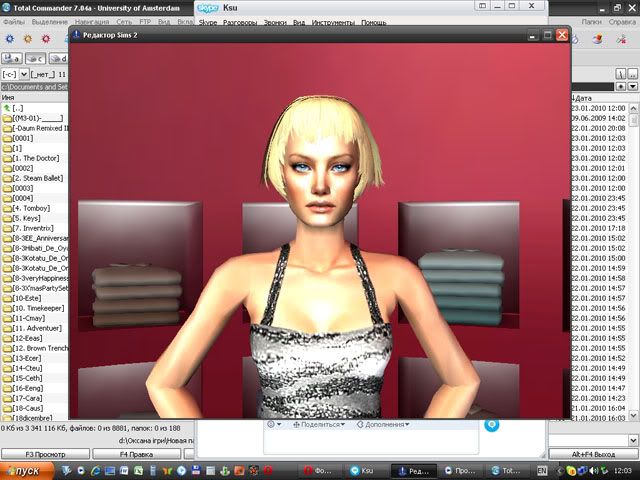The width and height of the screenshot is (640, 480).
Task: Click the right panel scrollbar down arrow
Action: coord(633,415)
